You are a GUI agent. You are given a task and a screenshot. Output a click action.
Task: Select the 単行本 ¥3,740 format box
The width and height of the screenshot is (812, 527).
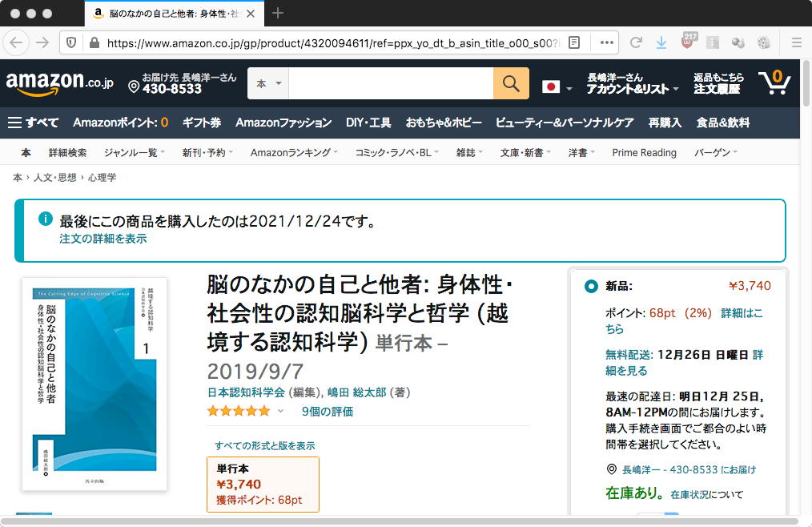(x=263, y=485)
